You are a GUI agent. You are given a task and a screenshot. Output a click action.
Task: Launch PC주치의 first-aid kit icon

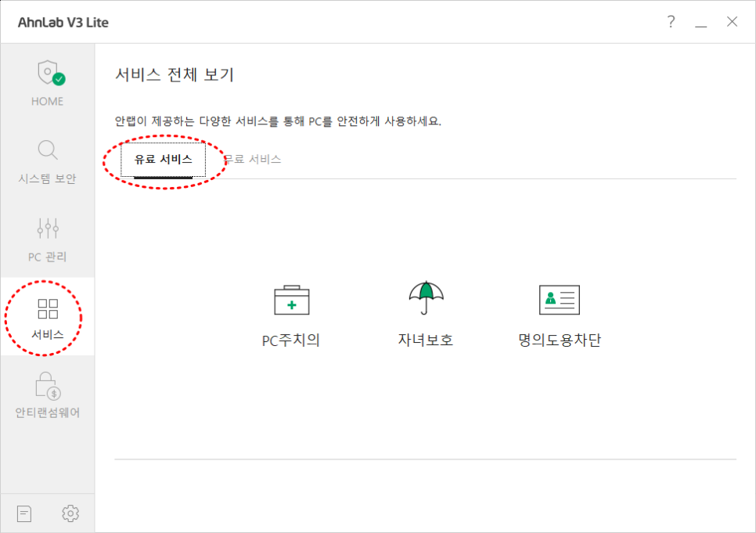(292, 300)
